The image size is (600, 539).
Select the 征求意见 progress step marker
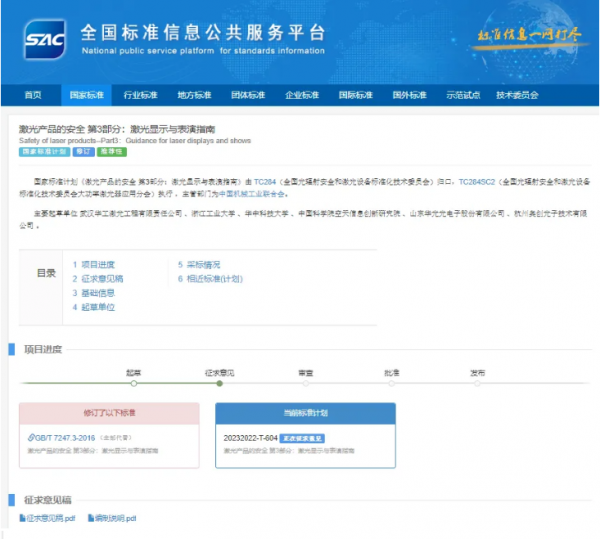(x=219, y=382)
